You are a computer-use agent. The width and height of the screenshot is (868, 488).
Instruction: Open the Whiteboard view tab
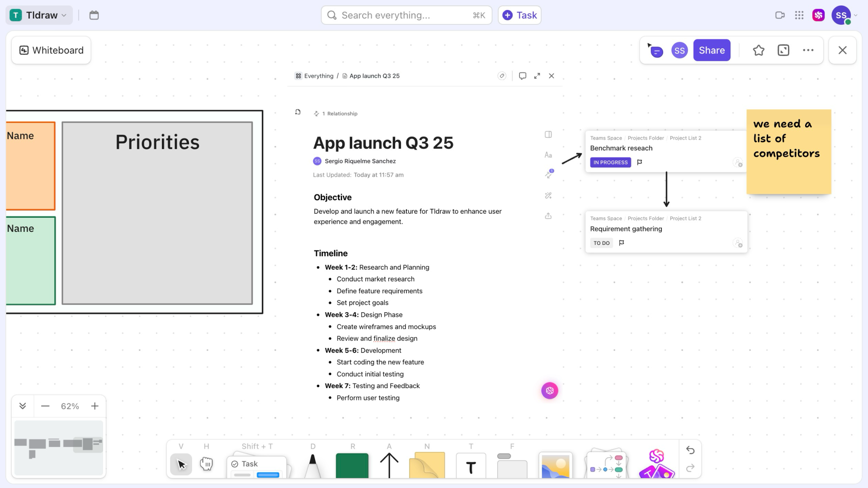pyautogui.click(x=51, y=50)
